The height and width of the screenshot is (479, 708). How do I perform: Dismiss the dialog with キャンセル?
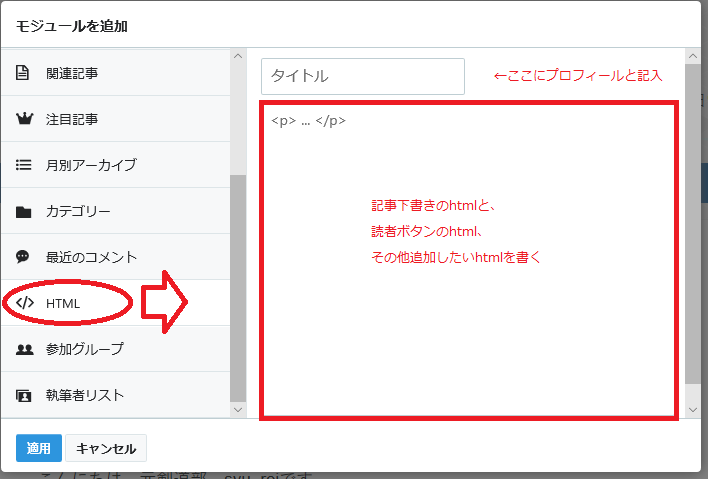(x=106, y=448)
